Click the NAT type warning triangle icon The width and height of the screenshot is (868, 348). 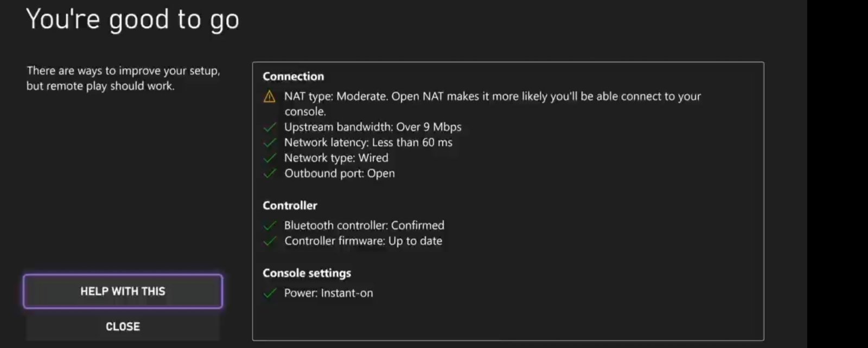(x=269, y=97)
